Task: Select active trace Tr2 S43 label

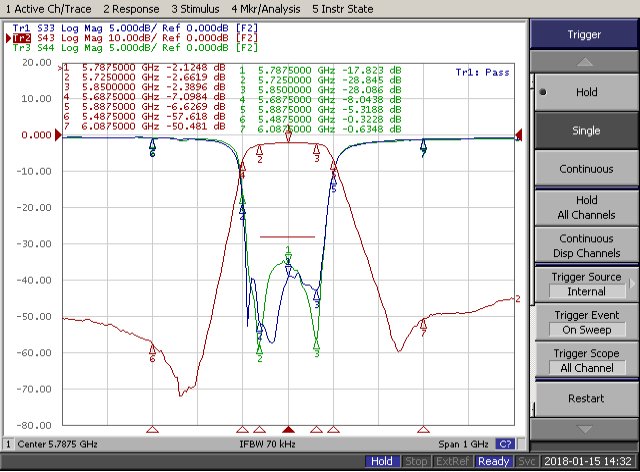Action: click(135, 38)
